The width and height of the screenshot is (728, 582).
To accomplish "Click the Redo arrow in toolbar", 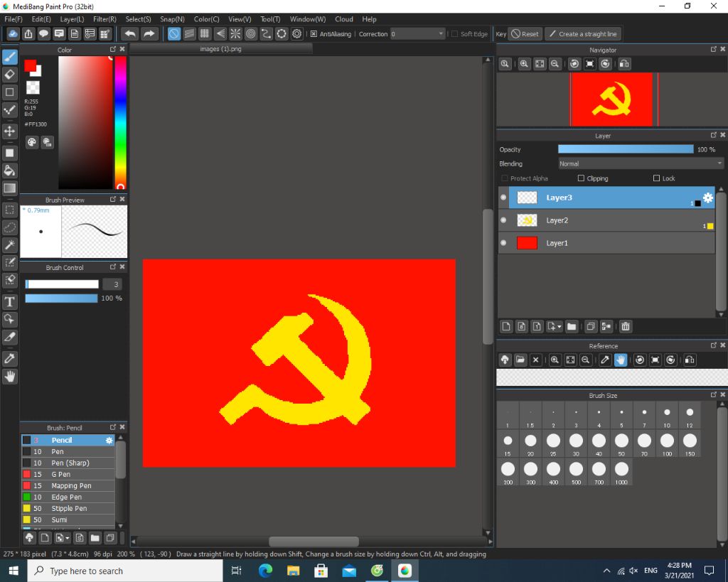I will tap(149, 34).
